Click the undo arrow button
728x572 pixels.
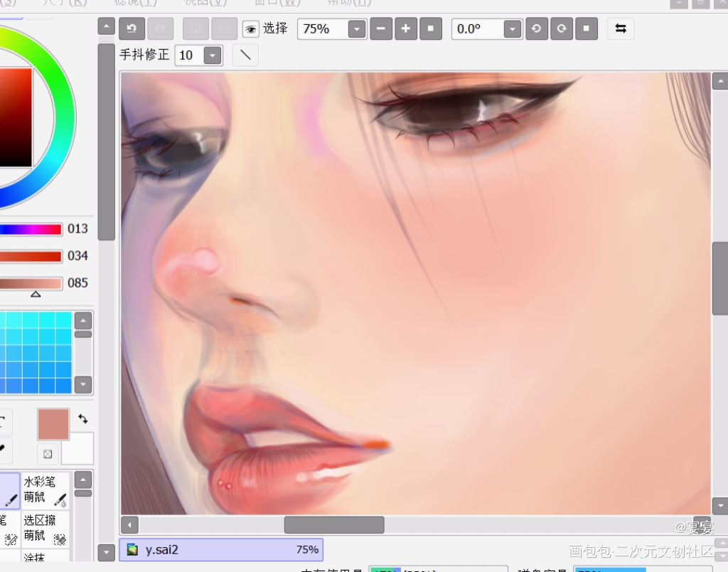point(132,29)
